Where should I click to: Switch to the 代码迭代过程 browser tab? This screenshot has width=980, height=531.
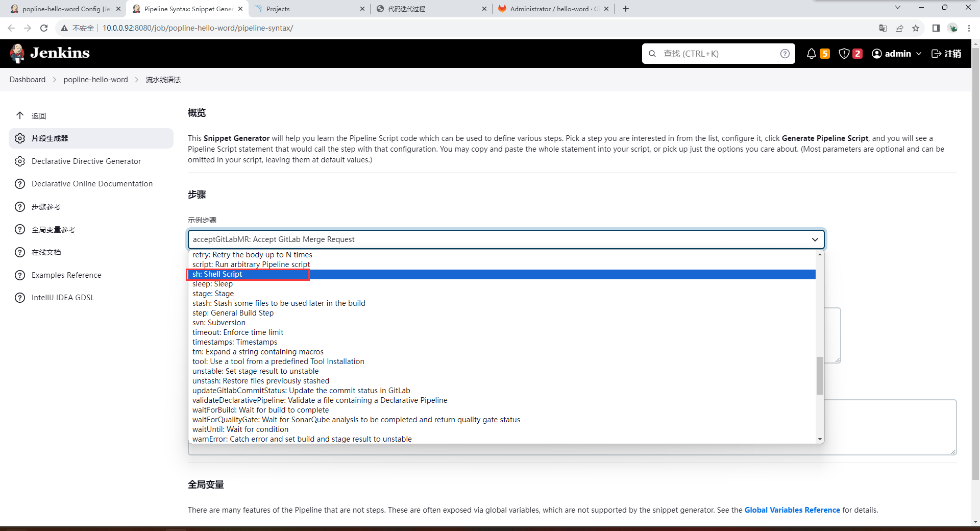click(430, 9)
